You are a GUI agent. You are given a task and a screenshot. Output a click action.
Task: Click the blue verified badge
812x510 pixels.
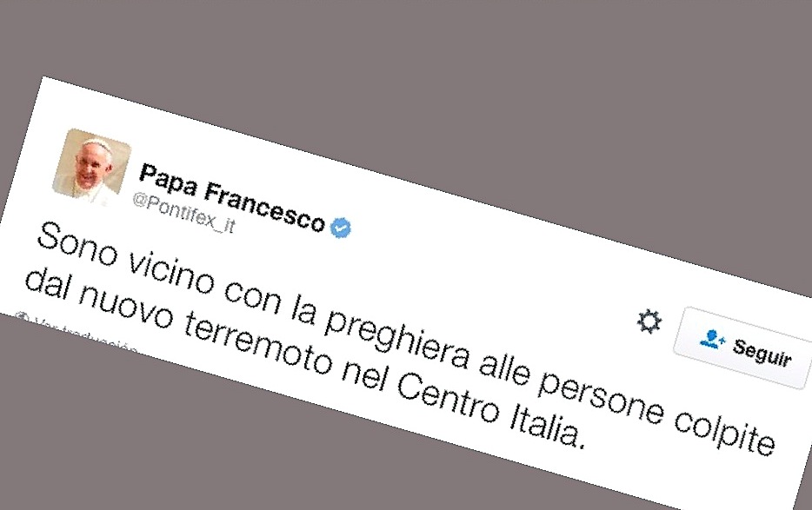click(x=341, y=228)
